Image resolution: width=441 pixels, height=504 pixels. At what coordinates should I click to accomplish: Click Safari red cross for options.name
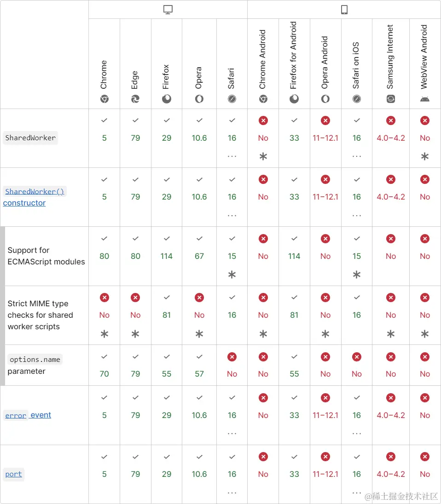click(x=232, y=357)
